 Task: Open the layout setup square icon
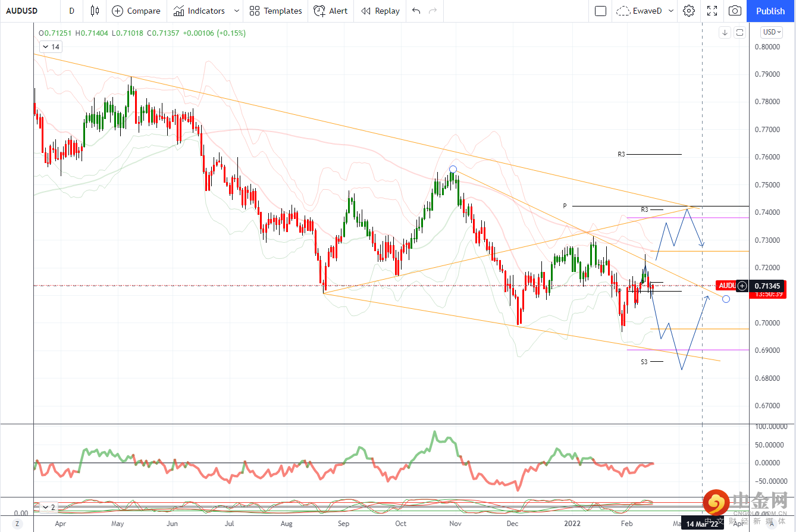tap(600, 11)
